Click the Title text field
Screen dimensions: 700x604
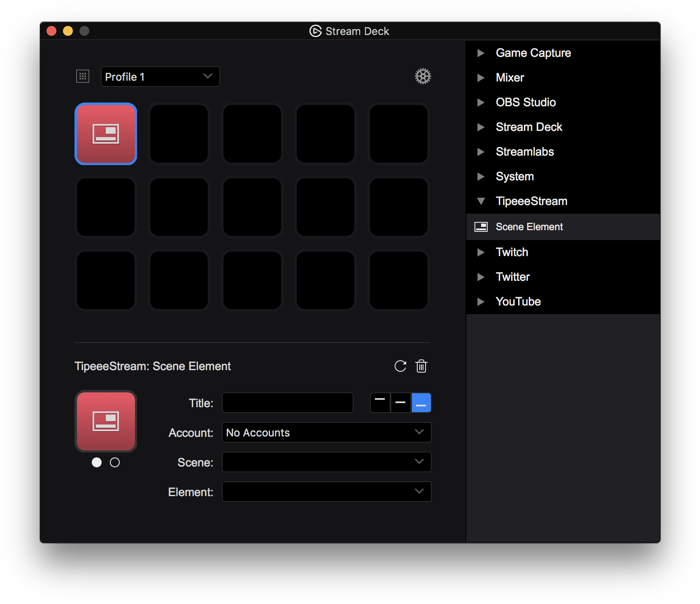287,403
